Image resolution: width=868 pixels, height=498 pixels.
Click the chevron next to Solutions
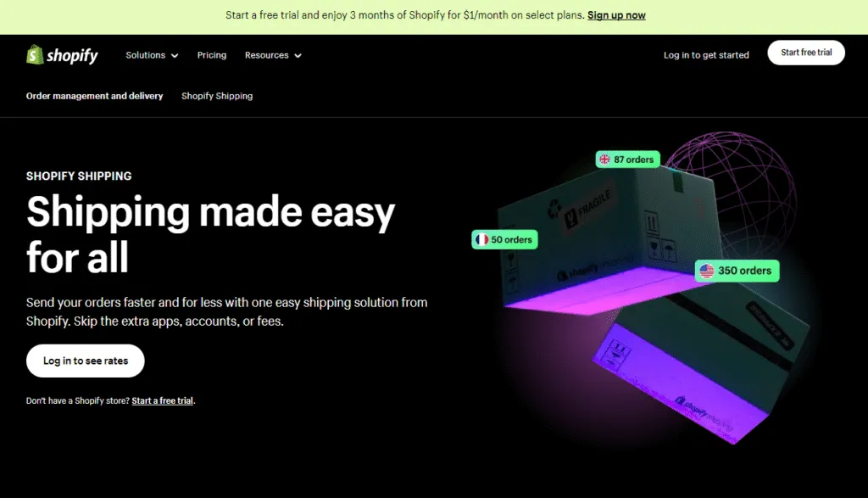(x=175, y=55)
